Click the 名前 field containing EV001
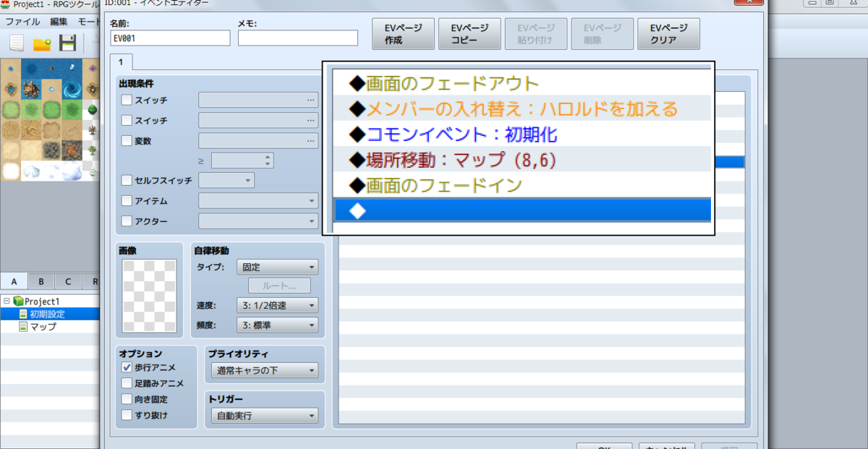The width and height of the screenshot is (868, 449). (170, 38)
